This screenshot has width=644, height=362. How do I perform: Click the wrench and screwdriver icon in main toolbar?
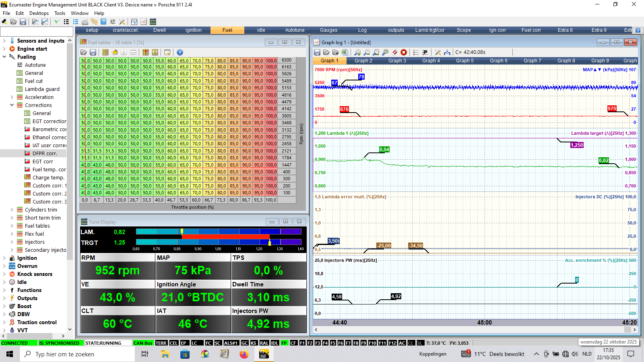[122, 22]
